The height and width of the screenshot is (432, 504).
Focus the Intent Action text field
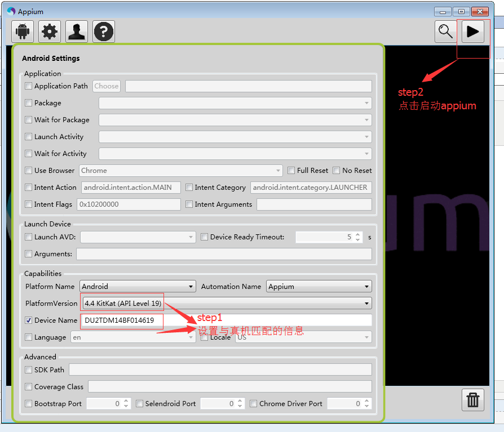[131, 188]
